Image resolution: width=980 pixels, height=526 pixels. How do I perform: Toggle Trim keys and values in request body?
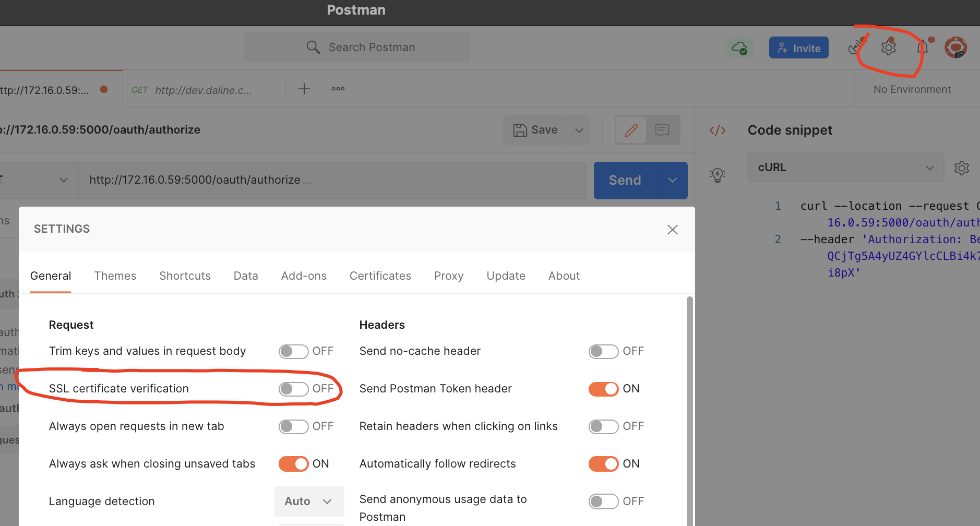tap(293, 352)
